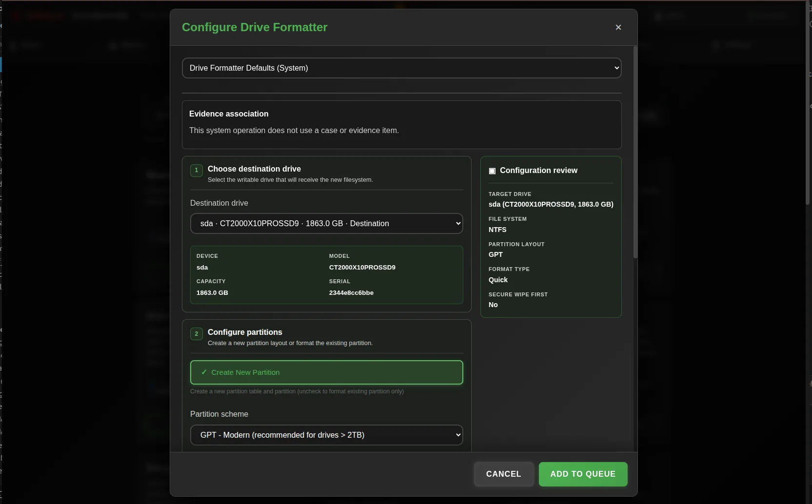Click the Configure partitions heading
This screenshot has width=812, height=504.
(x=245, y=332)
